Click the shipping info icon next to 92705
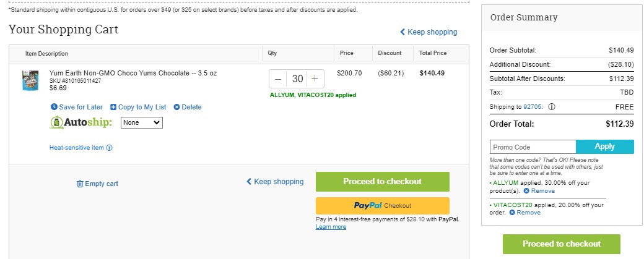The width and height of the screenshot is (644, 259). click(x=552, y=106)
